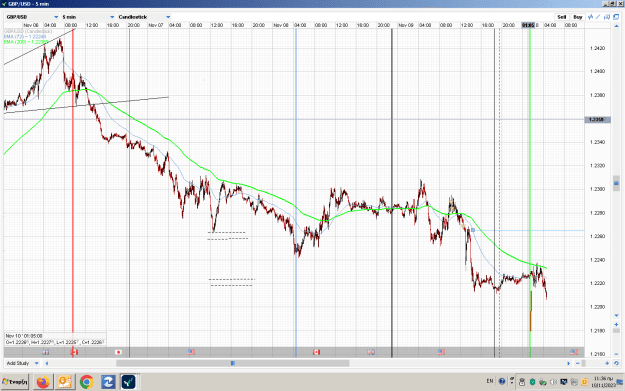Open Google Chrome from the taskbar
The width and height of the screenshot is (625, 391).
point(86,382)
